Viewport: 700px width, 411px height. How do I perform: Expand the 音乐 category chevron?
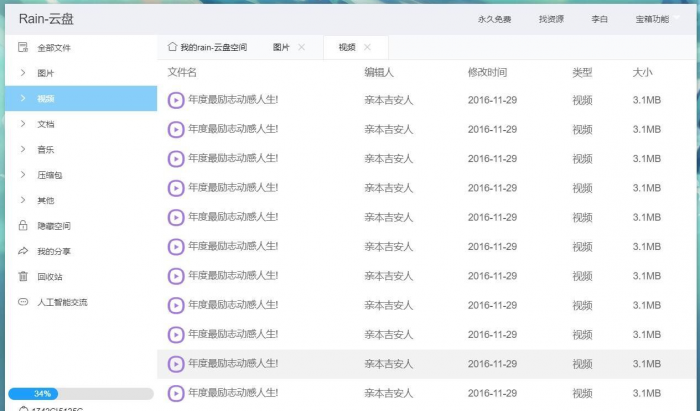click(22, 150)
